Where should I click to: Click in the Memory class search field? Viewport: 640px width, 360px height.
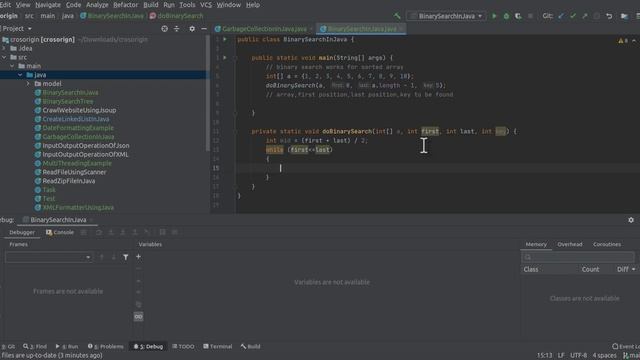point(578,257)
